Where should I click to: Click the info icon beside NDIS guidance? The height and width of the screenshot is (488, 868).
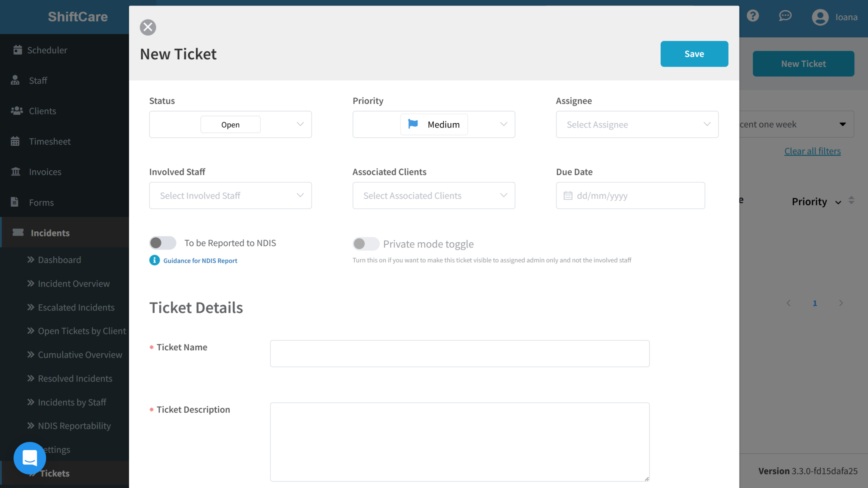click(154, 260)
